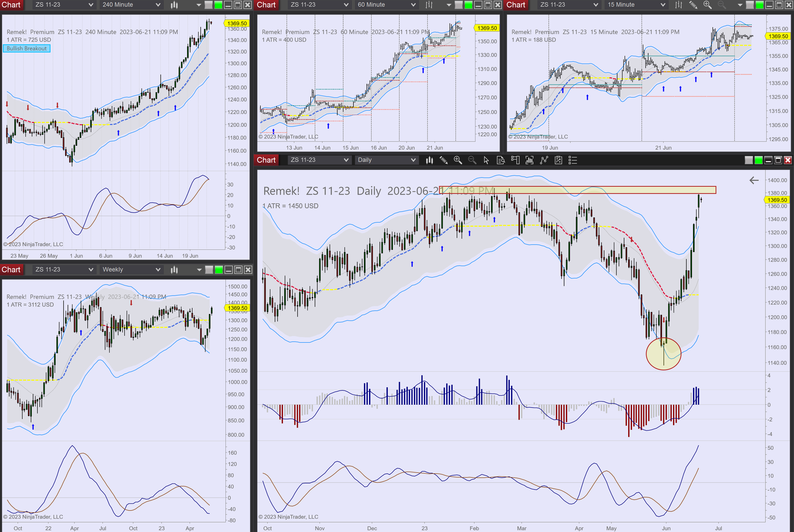Open the 240 Minute interval dropdown
794x532 pixels.
[131, 5]
